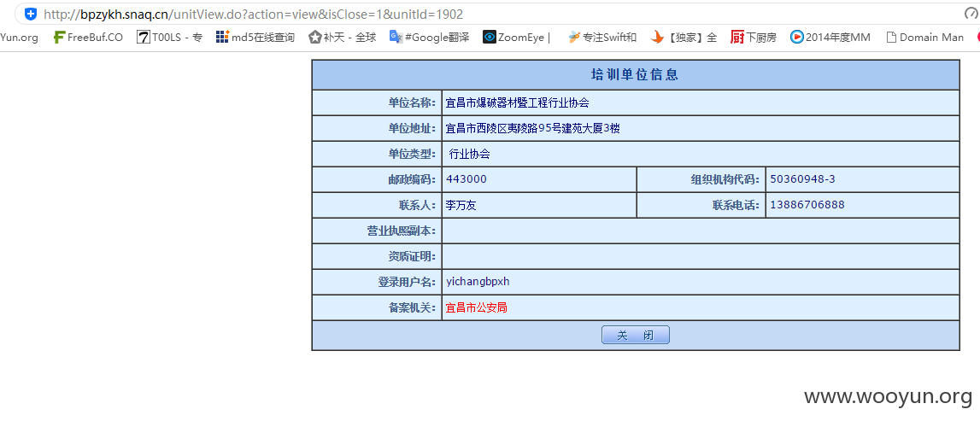Image resolution: width=980 pixels, height=421 pixels.
Task: Open the 专注Swift和 bookmark
Action: [x=601, y=38]
